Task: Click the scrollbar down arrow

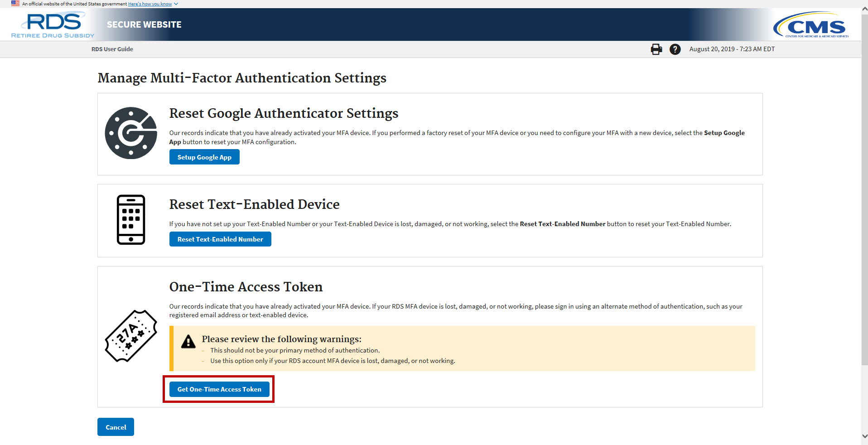Action: coord(864,436)
